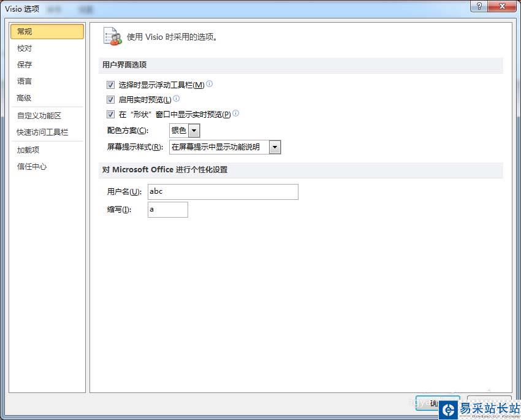Viewport: 521px width, 420px height.
Task: Open the 屏幕提示样式 dropdown arrow
Action: click(x=275, y=147)
